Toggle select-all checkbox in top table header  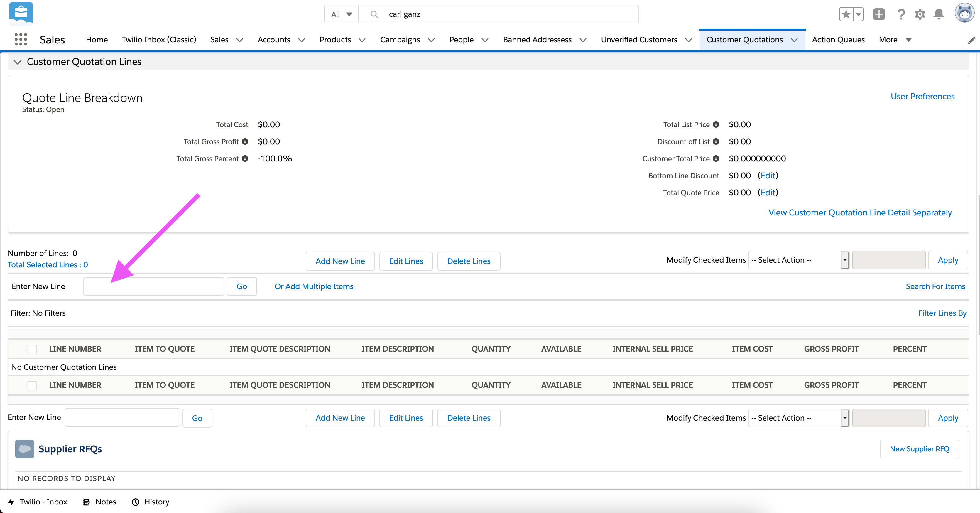(32, 349)
